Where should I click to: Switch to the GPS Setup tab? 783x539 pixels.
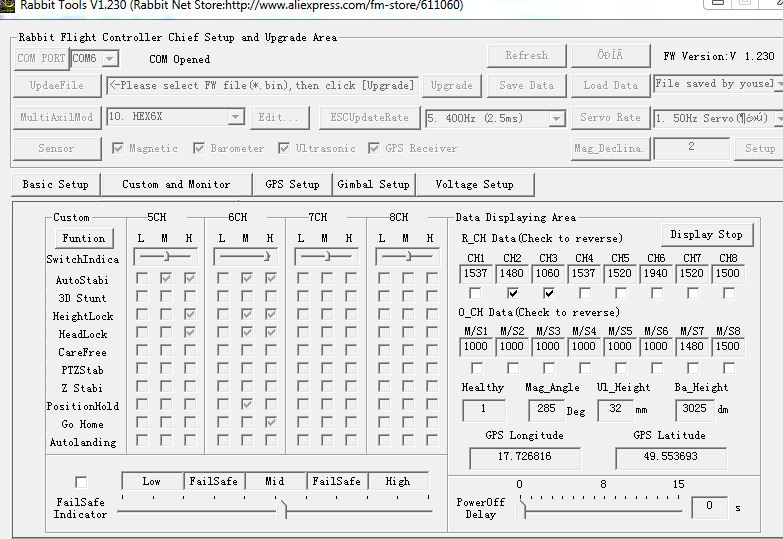292,184
